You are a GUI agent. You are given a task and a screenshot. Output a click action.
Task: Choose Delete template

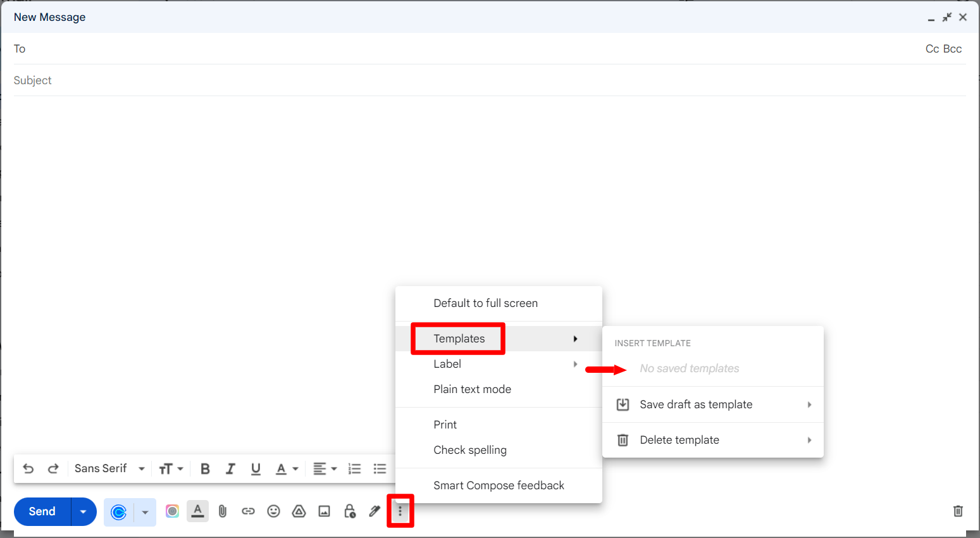coord(713,440)
